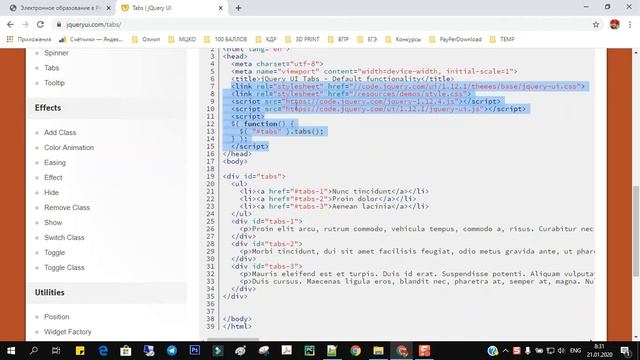Image resolution: width=640 pixels, height=360 pixels.
Task: Open the Toggle effect link
Action: (54, 253)
